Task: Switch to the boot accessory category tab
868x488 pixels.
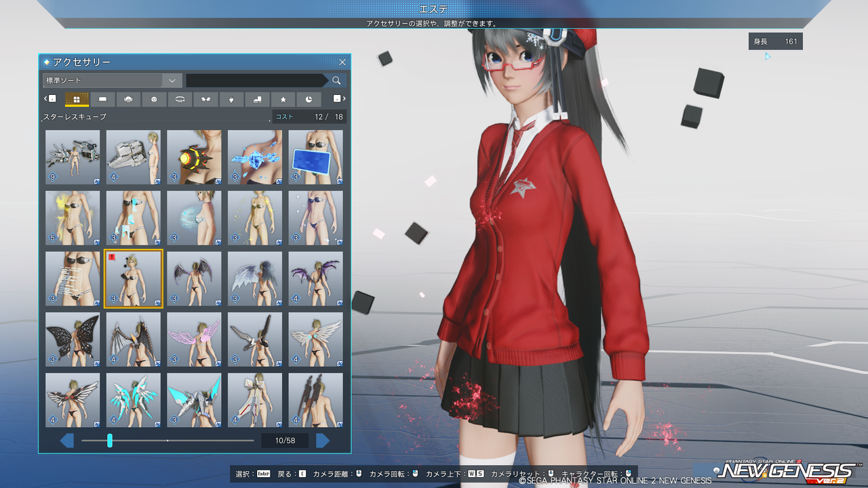Action: pyautogui.click(x=257, y=99)
